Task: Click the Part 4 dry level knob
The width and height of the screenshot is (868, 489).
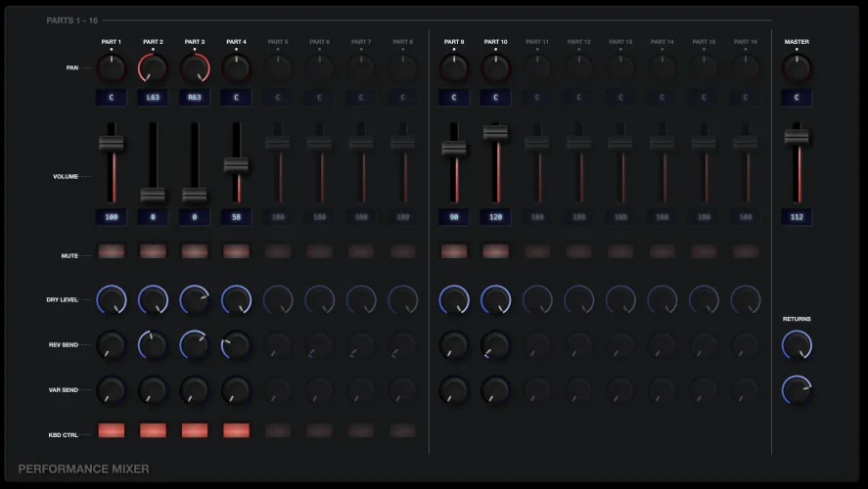Action: (236, 299)
